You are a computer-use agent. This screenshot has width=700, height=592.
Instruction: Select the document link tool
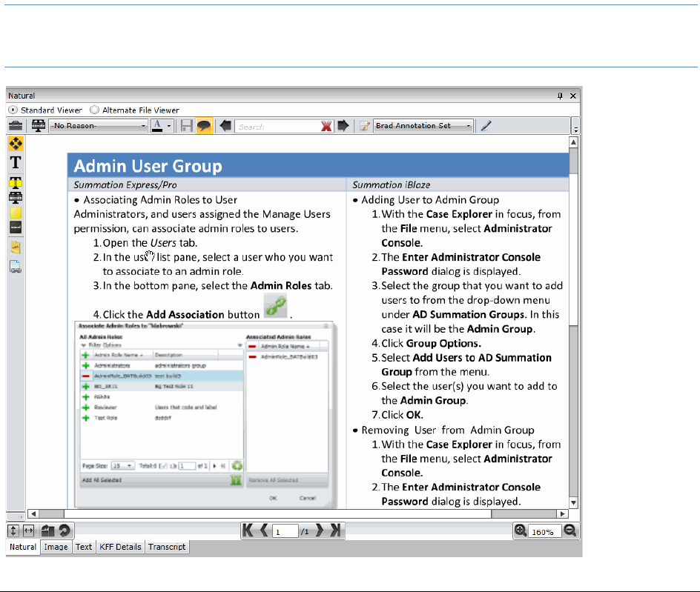pyautogui.click(x=16, y=267)
